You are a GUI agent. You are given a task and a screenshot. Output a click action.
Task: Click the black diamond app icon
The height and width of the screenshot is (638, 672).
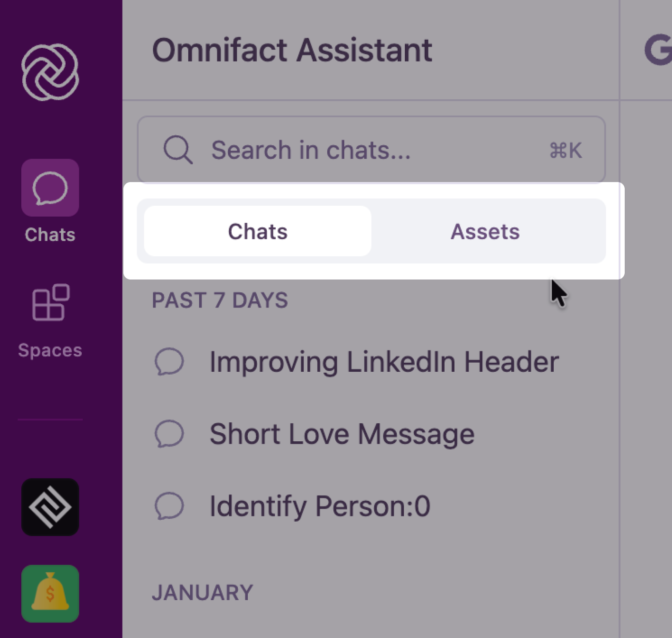click(50, 507)
